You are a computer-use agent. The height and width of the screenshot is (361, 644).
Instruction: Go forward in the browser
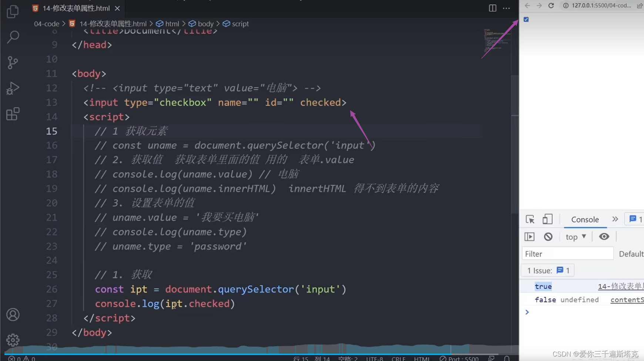tap(539, 6)
